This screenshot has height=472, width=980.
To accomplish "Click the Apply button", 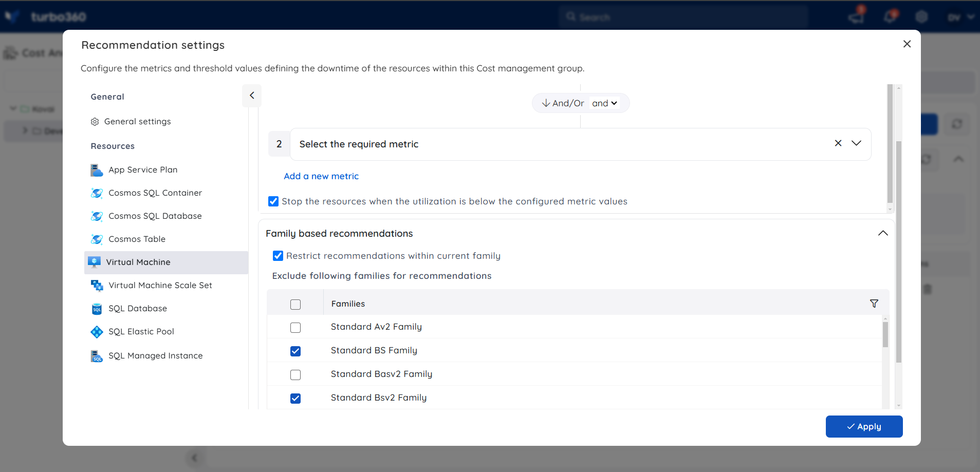I will coord(864,426).
